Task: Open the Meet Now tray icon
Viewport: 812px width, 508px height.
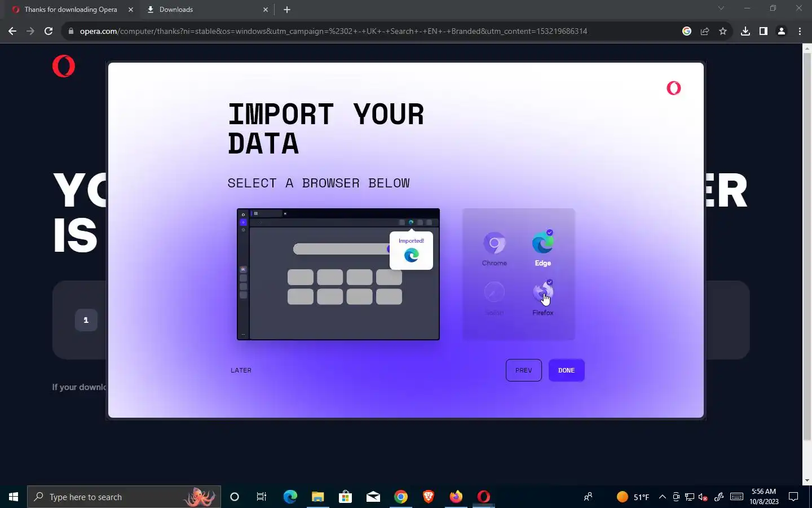Action: (676, 497)
